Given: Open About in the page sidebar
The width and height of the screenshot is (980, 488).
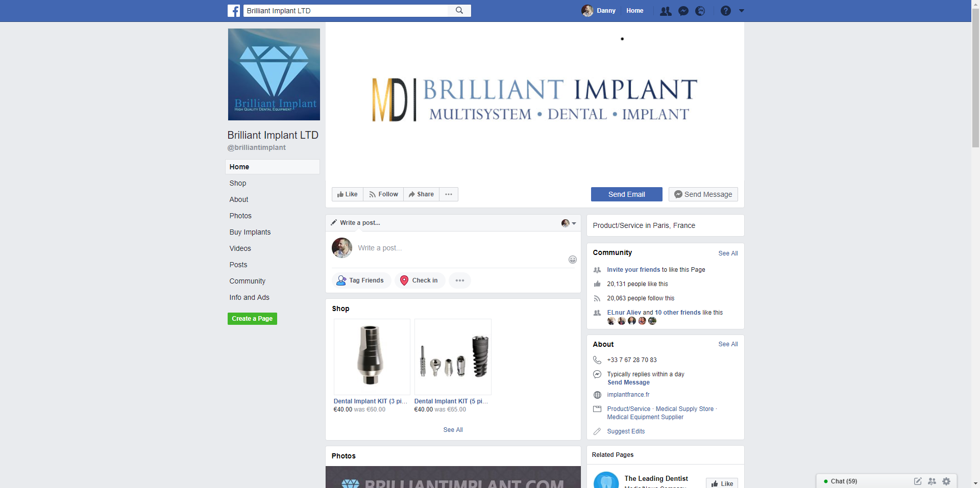Looking at the screenshot, I should [x=239, y=199].
